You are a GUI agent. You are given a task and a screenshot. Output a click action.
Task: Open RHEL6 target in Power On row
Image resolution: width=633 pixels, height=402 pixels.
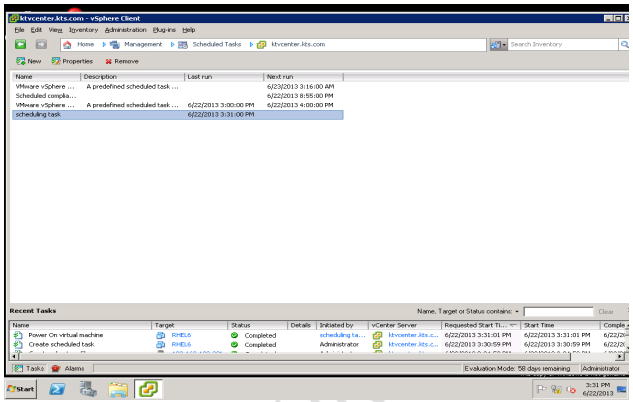click(x=181, y=335)
